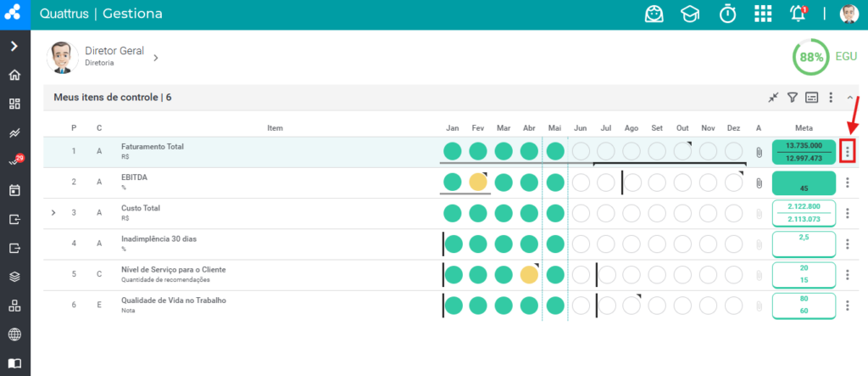Open the Diretor Geral chevron dropdown
868x376 pixels.
click(156, 58)
